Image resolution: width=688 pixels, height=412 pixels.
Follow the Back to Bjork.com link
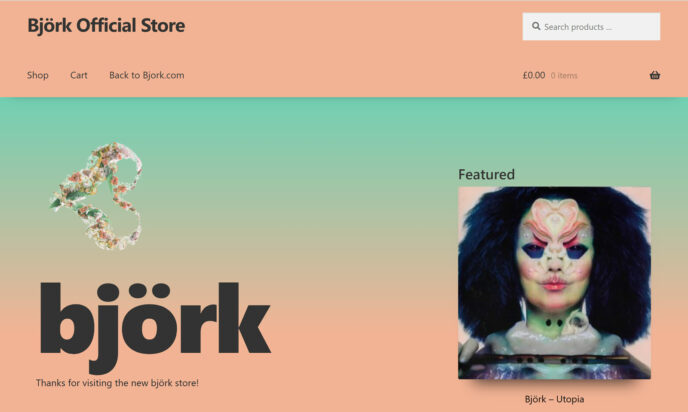coord(147,75)
